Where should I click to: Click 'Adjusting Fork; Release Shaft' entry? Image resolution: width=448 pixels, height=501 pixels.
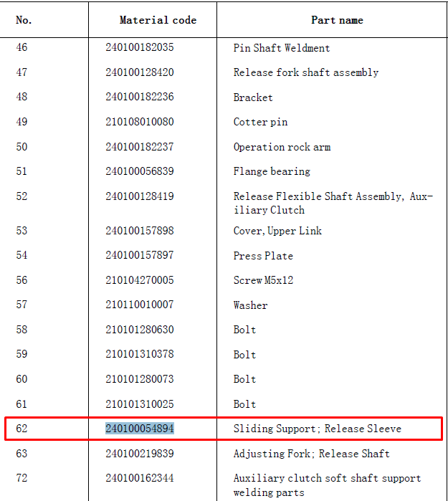312,454
